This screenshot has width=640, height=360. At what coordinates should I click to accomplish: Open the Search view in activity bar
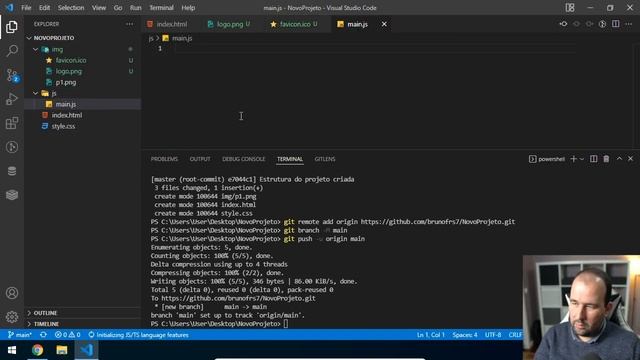pyautogui.click(x=12, y=51)
